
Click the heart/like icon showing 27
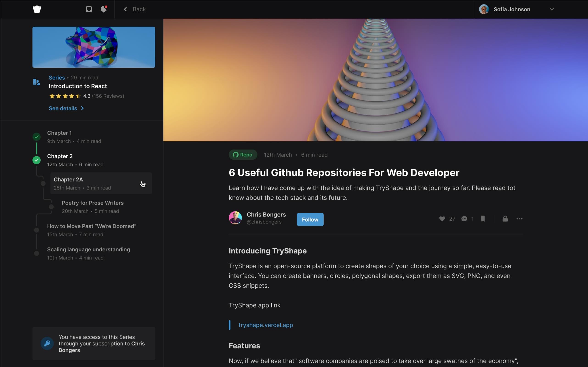tap(442, 219)
